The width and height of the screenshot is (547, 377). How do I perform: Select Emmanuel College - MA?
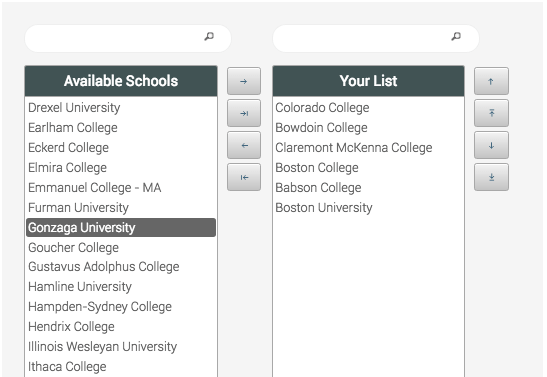click(121, 188)
